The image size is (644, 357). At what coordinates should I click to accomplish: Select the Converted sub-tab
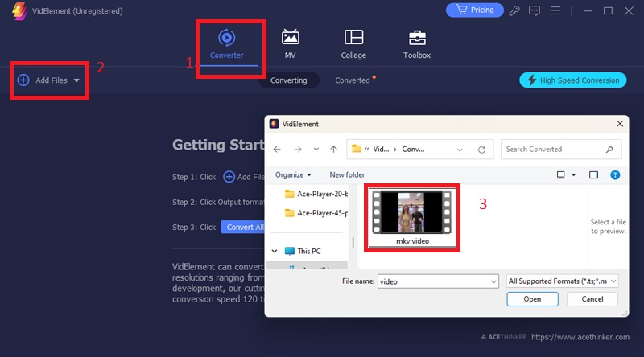tap(353, 80)
